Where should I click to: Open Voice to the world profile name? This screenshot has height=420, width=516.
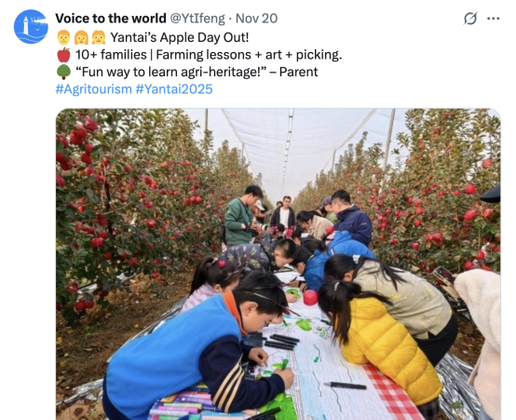(111, 19)
